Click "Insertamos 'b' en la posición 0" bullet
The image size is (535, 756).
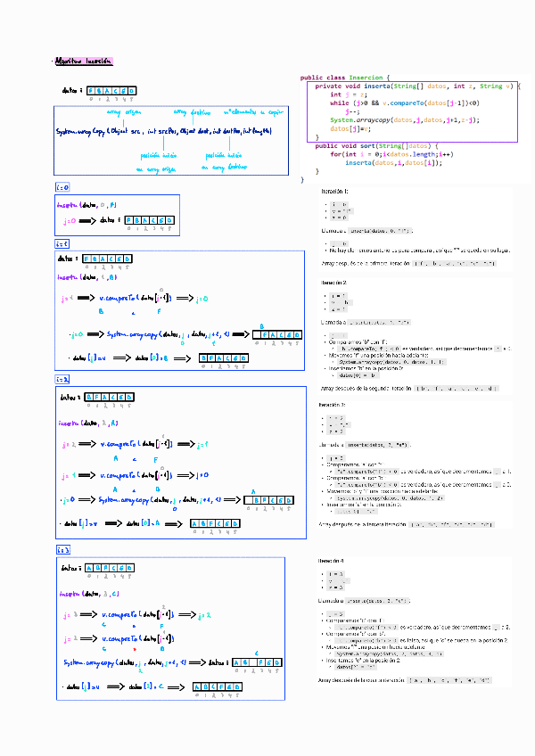point(366,368)
